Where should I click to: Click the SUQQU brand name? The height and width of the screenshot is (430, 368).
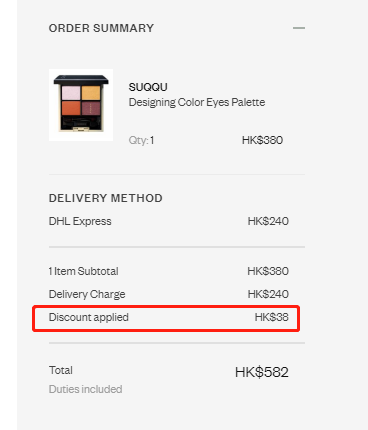[148, 87]
